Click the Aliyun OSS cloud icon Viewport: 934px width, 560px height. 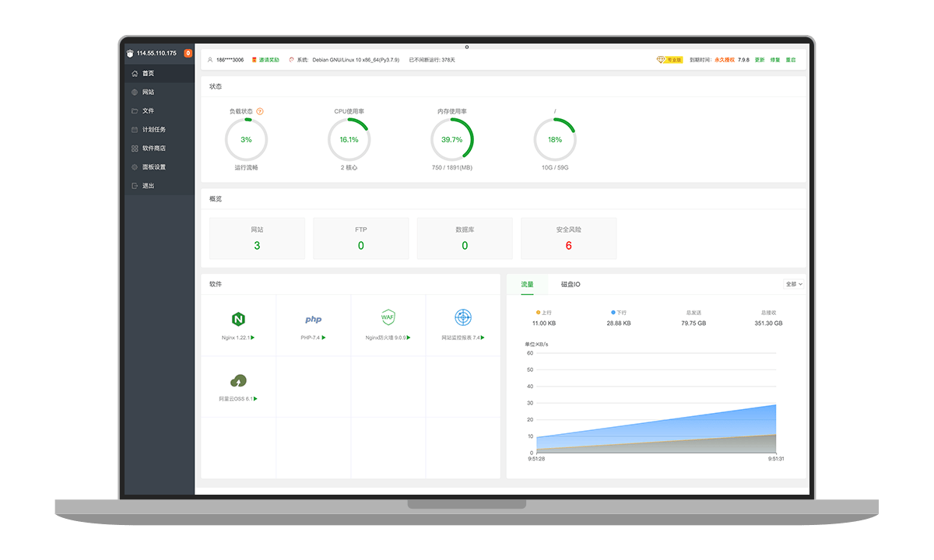pos(238,380)
